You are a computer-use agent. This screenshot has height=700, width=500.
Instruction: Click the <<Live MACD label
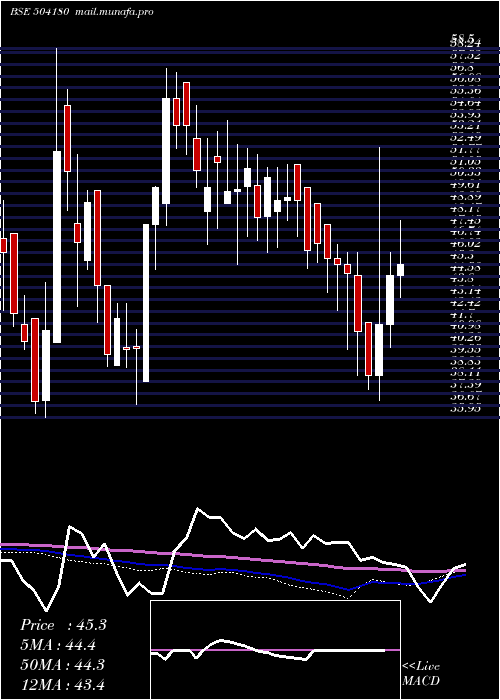coord(421,674)
